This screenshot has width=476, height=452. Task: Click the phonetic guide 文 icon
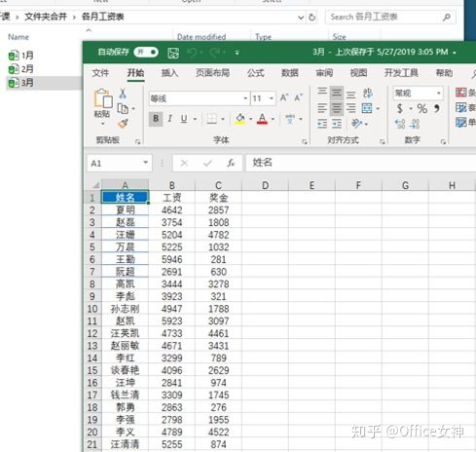(x=290, y=119)
